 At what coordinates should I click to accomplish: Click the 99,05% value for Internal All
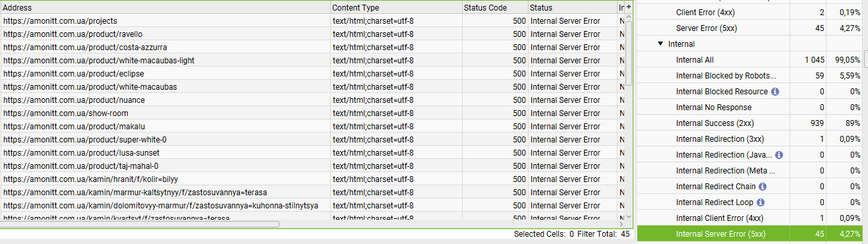point(849,60)
